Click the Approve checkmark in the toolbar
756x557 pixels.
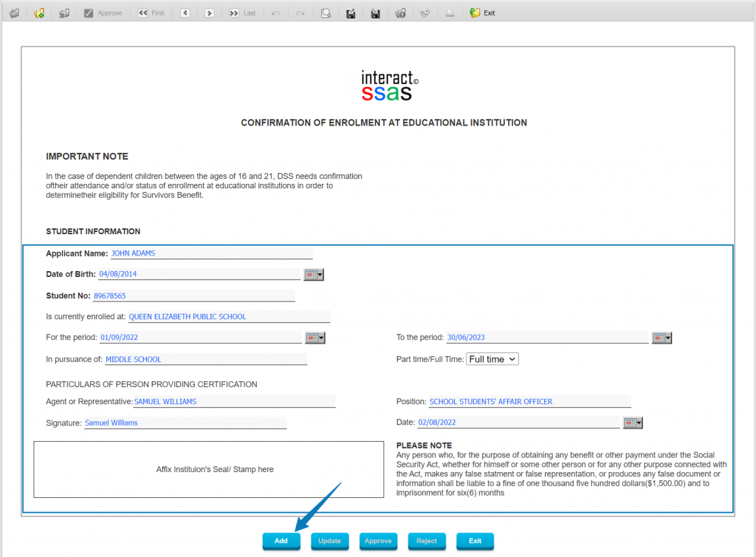click(x=103, y=13)
